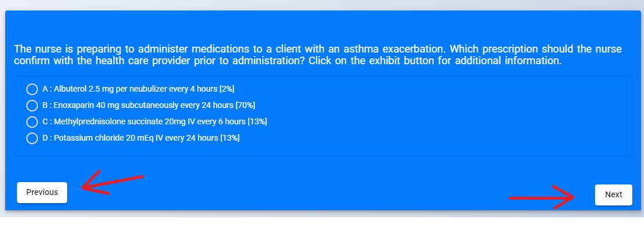
Task: Click the [2%] statistic beside Albuterol
Action: coord(227,89)
